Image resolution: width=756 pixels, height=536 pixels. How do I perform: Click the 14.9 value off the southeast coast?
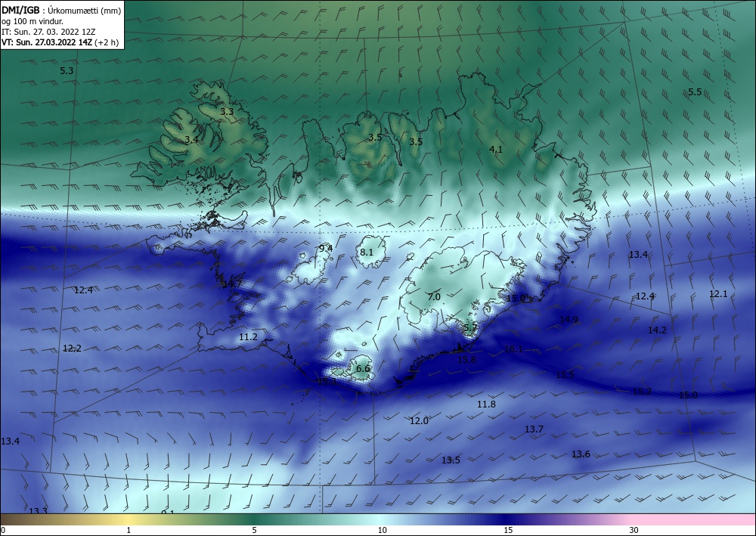pos(569,320)
